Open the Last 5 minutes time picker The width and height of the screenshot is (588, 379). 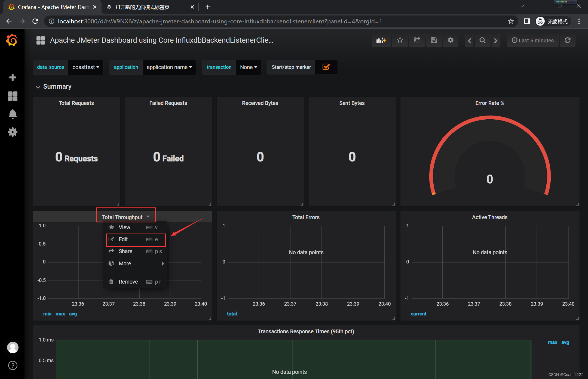coord(533,41)
